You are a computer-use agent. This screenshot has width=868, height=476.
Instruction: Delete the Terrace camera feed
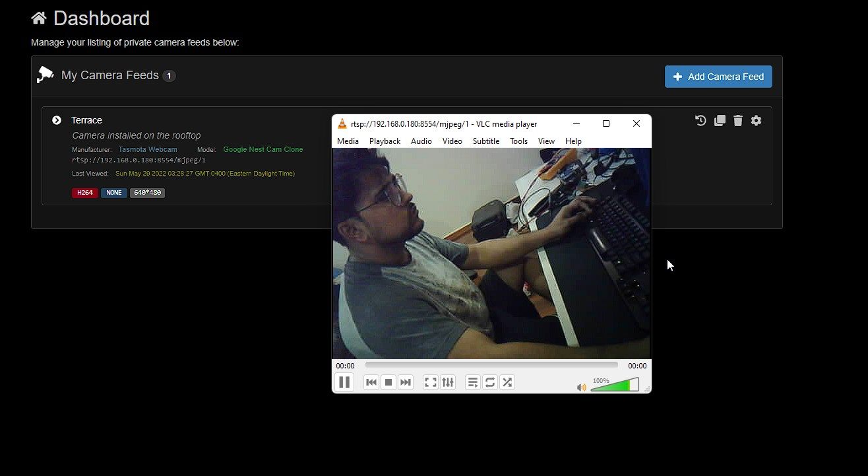(738, 120)
